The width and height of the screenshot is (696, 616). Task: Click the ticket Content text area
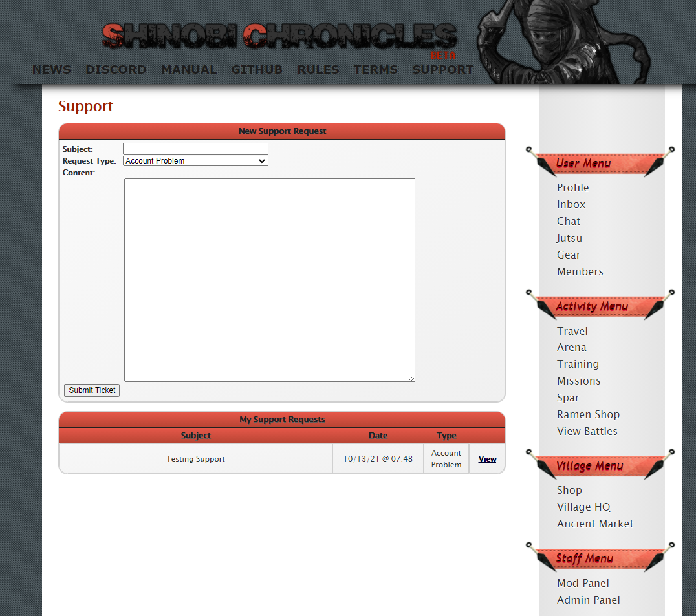pyautogui.click(x=269, y=279)
